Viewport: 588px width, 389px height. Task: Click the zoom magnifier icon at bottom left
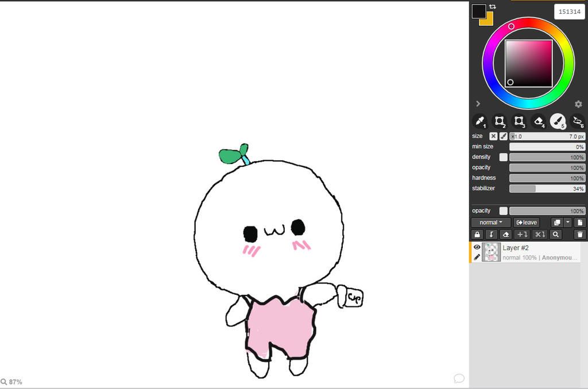[x=4, y=382]
